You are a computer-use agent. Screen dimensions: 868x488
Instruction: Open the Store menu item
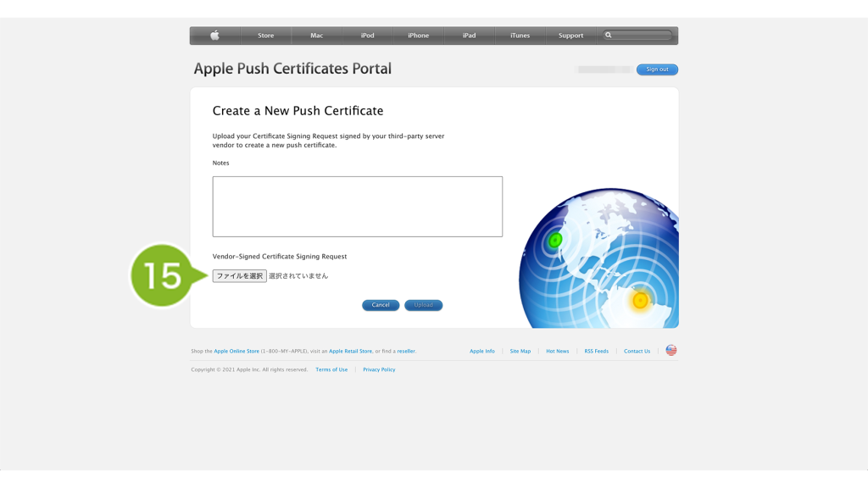point(265,36)
